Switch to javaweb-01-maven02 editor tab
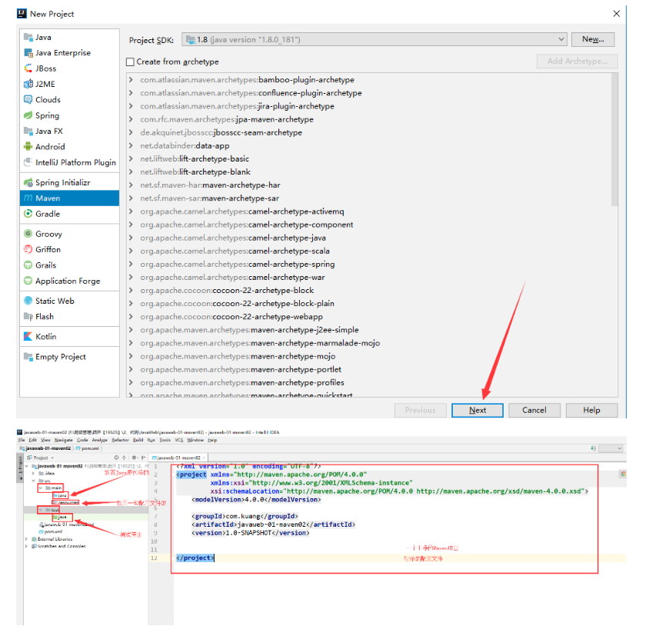672x636 pixels. point(178,458)
